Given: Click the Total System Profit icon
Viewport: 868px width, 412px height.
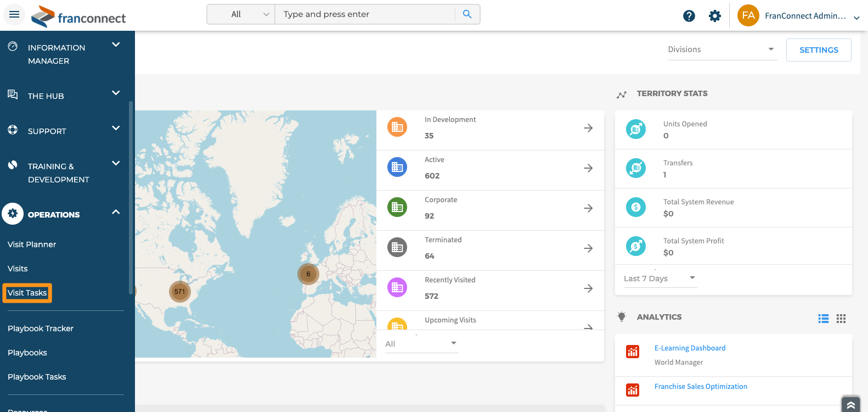Looking at the screenshot, I should click(636, 246).
